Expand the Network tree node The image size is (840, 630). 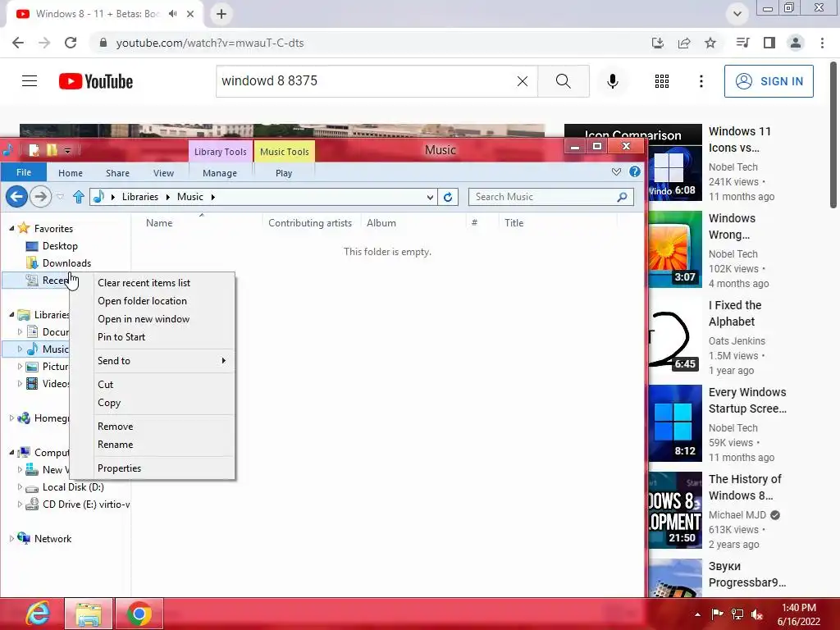click(11, 538)
